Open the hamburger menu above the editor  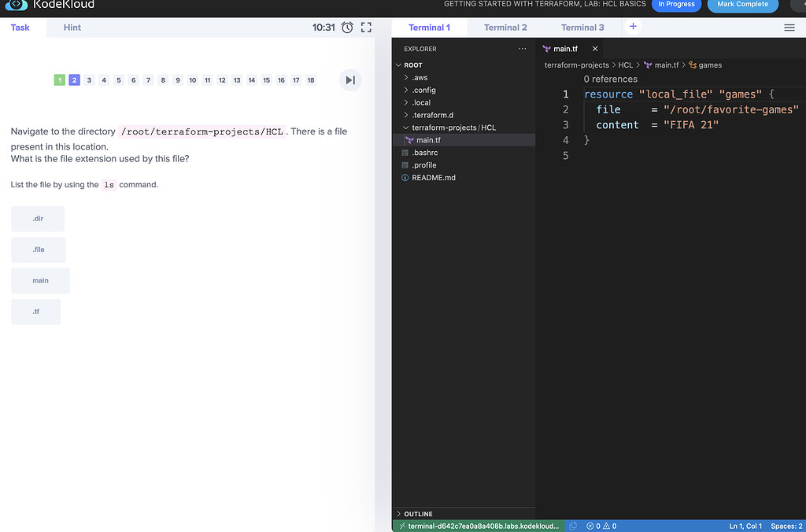tap(789, 27)
